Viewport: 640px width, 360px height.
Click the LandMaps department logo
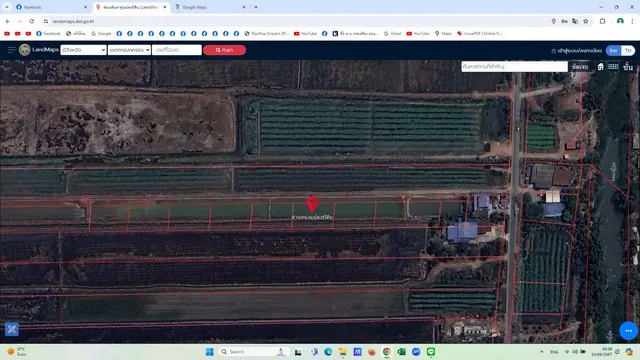[24, 50]
